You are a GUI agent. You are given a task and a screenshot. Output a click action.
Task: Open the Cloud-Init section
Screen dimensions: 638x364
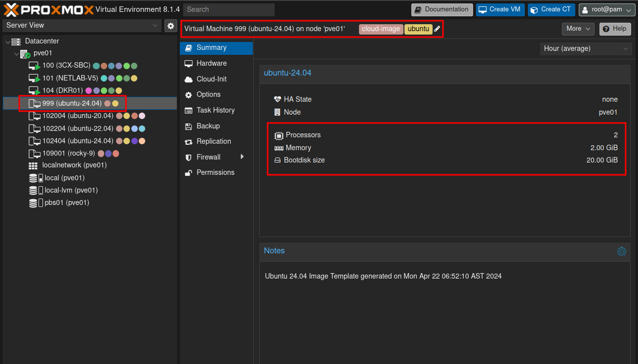pos(216,79)
